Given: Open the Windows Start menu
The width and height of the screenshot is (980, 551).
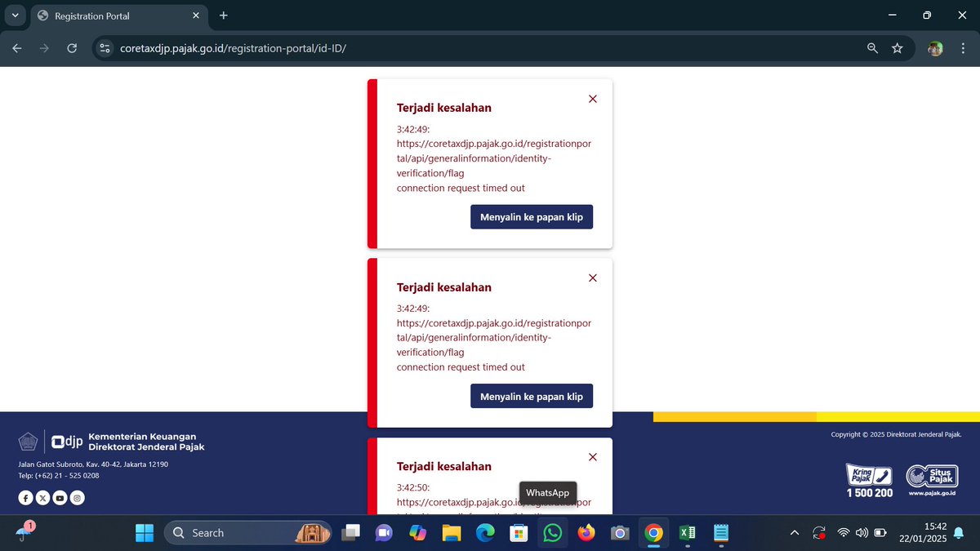Looking at the screenshot, I should [x=145, y=533].
